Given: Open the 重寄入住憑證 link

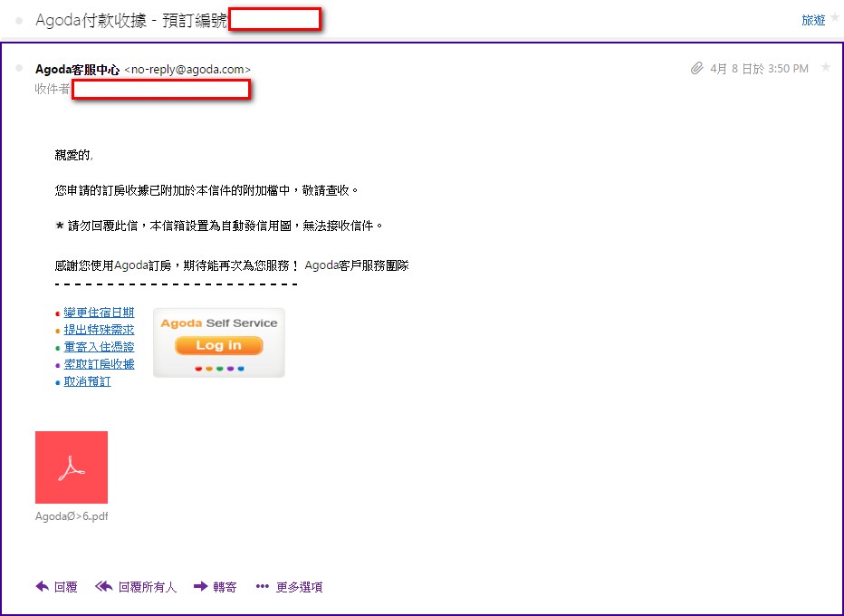Looking at the screenshot, I should click(99, 347).
